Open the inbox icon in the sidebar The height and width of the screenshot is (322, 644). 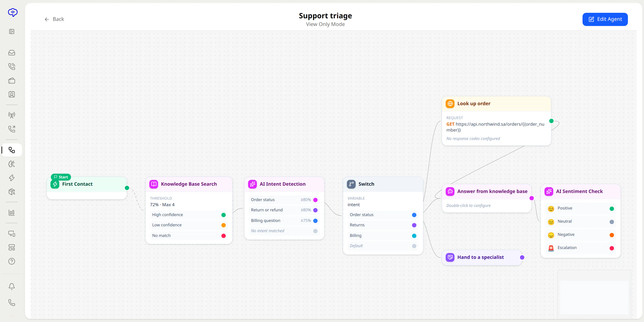click(12, 53)
